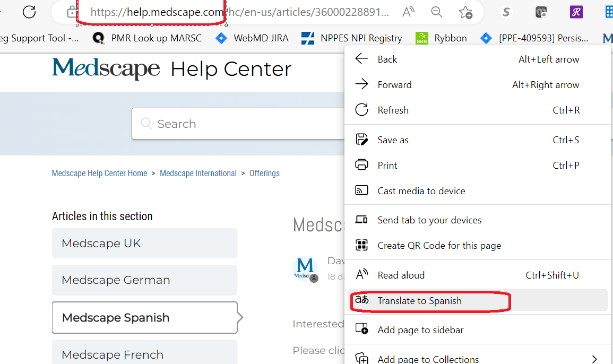Create QR Code for this page

pyautogui.click(x=439, y=245)
